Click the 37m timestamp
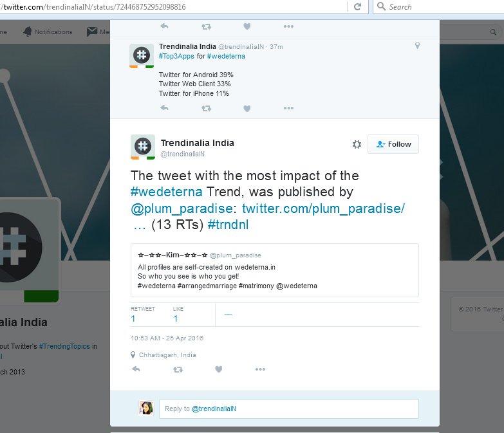The image size is (504, 433). (x=276, y=47)
